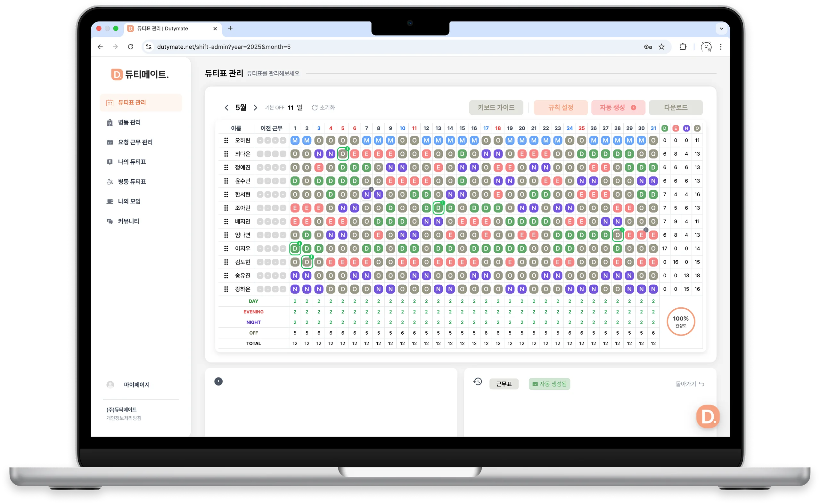Open the 규칙 설정 button

pos(561,108)
